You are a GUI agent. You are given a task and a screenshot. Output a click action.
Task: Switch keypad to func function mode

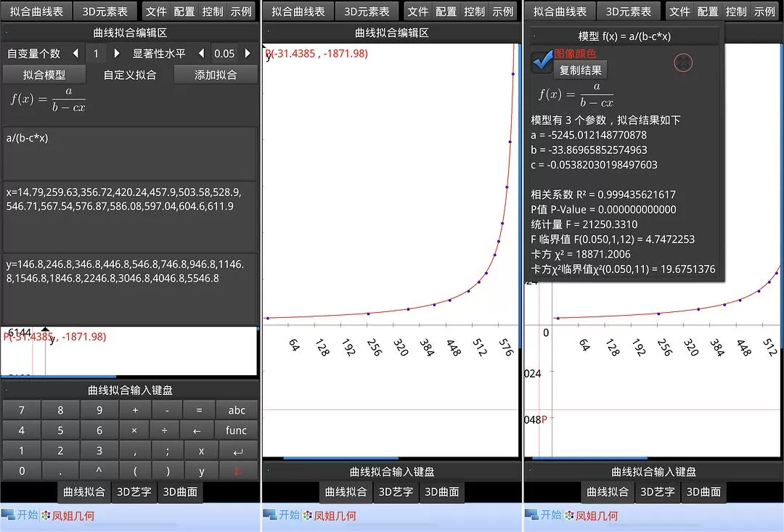coord(237,430)
